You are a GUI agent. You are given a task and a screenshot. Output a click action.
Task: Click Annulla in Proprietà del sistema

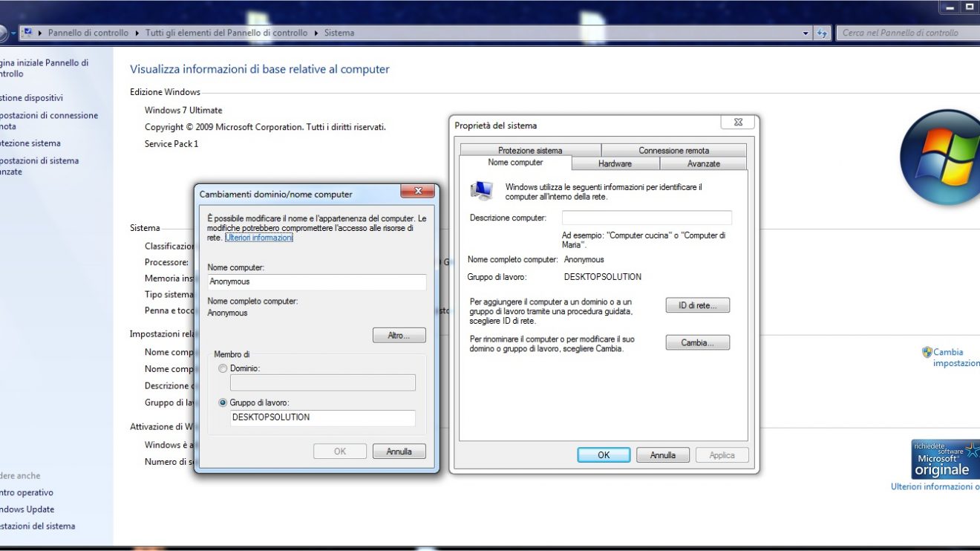click(663, 455)
